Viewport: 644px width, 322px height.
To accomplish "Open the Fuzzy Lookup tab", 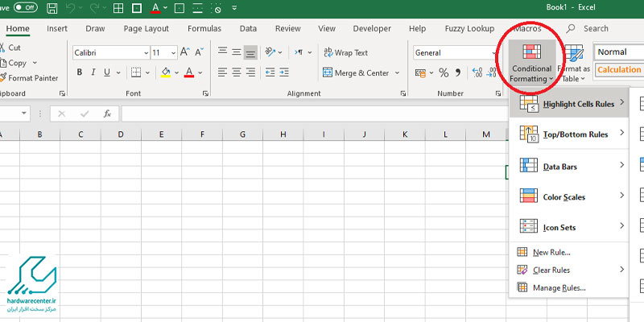I will coord(469,28).
